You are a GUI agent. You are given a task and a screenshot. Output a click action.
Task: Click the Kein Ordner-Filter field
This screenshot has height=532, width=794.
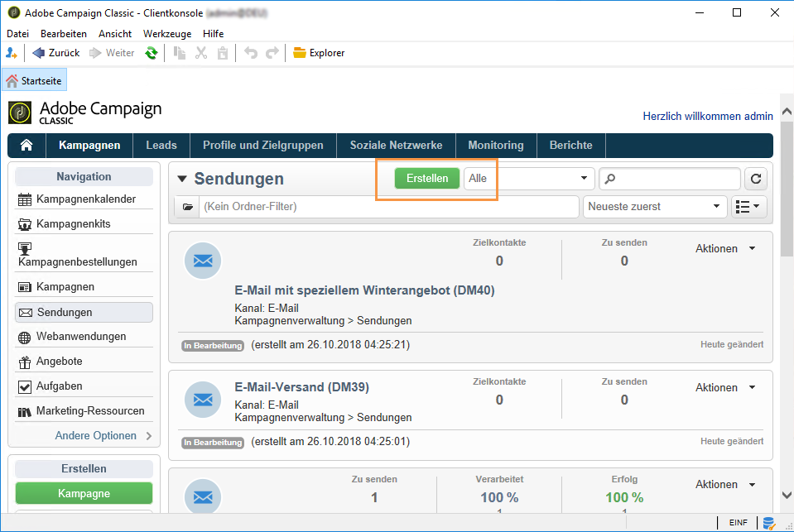pyautogui.click(x=388, y=207)
